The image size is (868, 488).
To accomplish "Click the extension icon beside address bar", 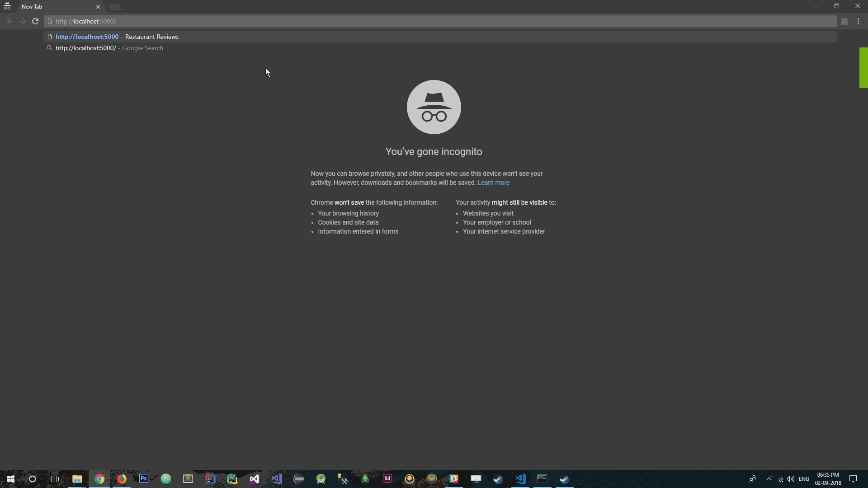I will (x=844, y=21).
